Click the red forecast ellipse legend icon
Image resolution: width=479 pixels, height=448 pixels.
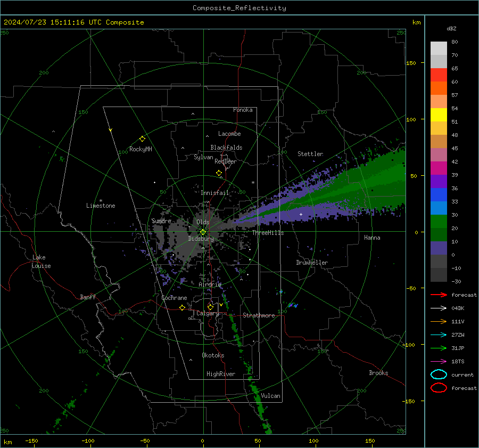[x=439, y=388]
